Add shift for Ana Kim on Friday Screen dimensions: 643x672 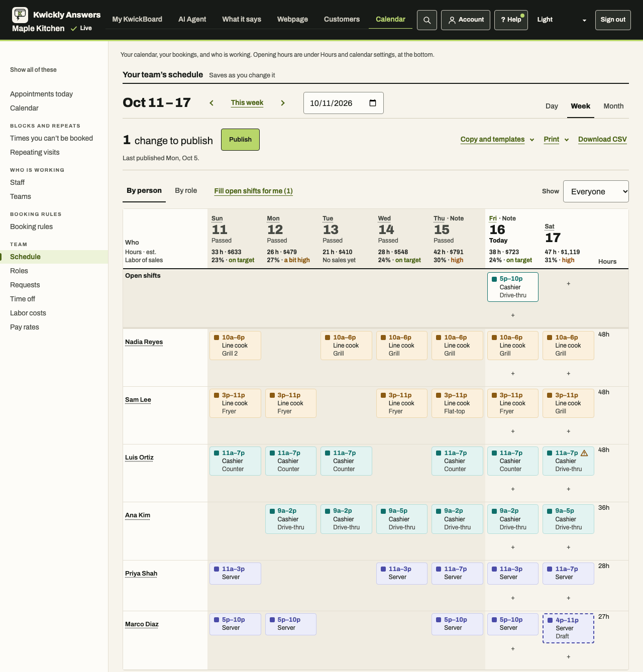tap(513, 547)
